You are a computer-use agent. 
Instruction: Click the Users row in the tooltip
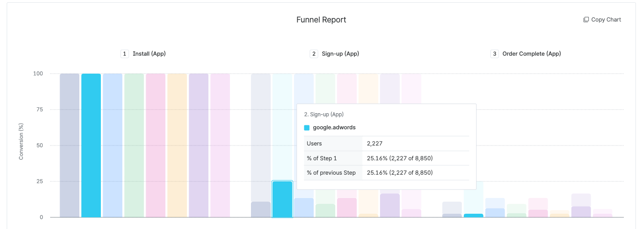coord(386,144)
